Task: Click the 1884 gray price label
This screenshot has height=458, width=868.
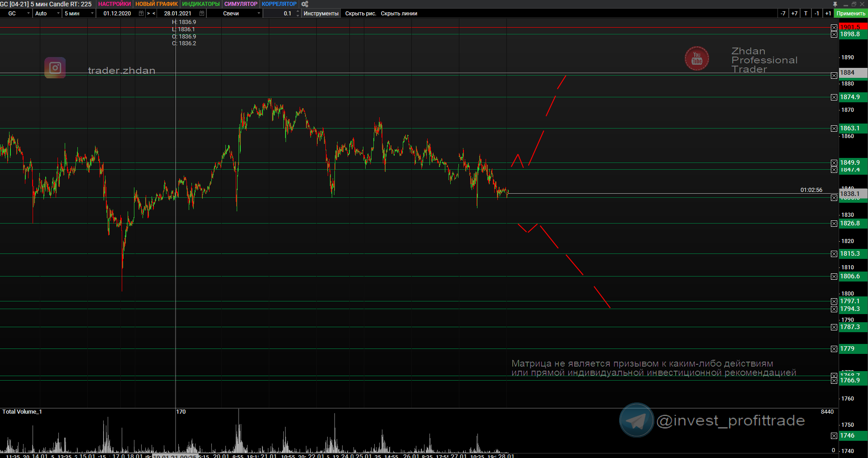Action: coord(853,73)
